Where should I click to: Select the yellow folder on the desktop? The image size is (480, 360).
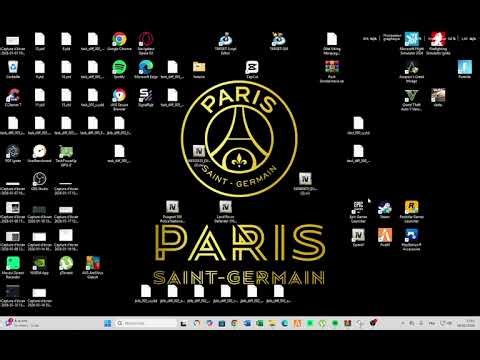(199, 69)
